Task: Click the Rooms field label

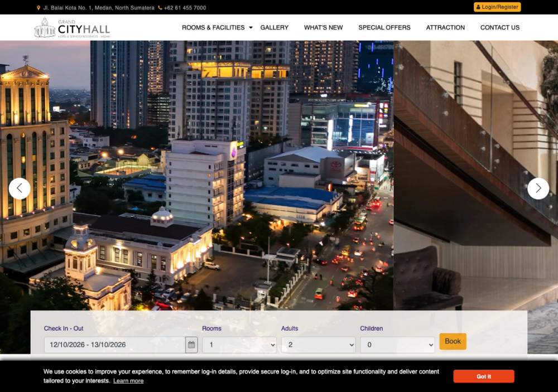Action: (x=211, y=328)
